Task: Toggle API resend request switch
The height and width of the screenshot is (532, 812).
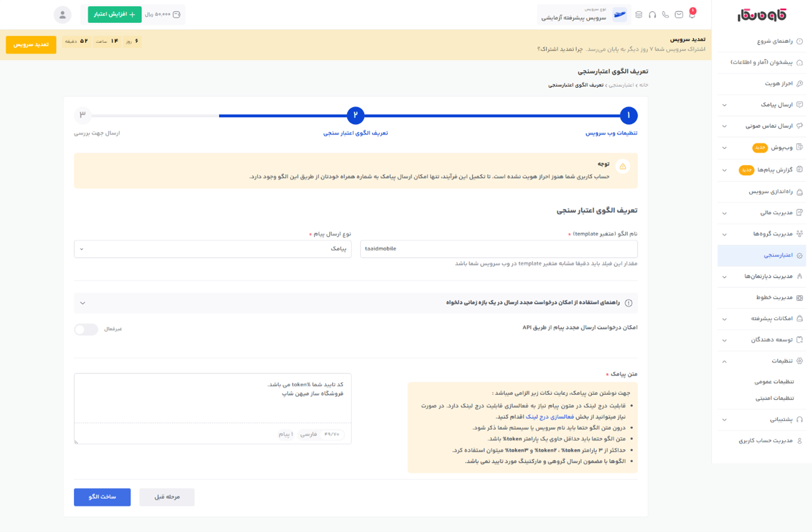Action: (x=86, y=330)
